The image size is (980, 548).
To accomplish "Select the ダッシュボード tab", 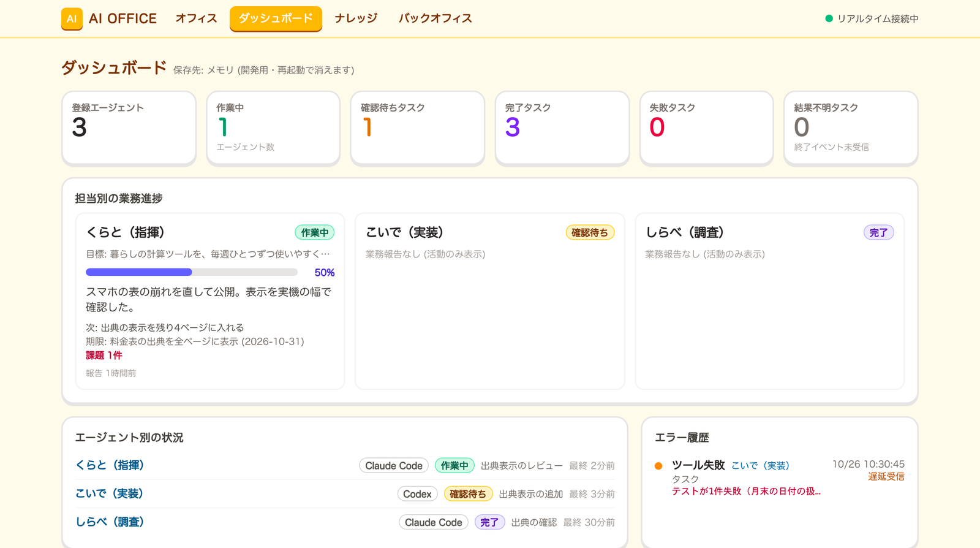I will coord(276,18).
